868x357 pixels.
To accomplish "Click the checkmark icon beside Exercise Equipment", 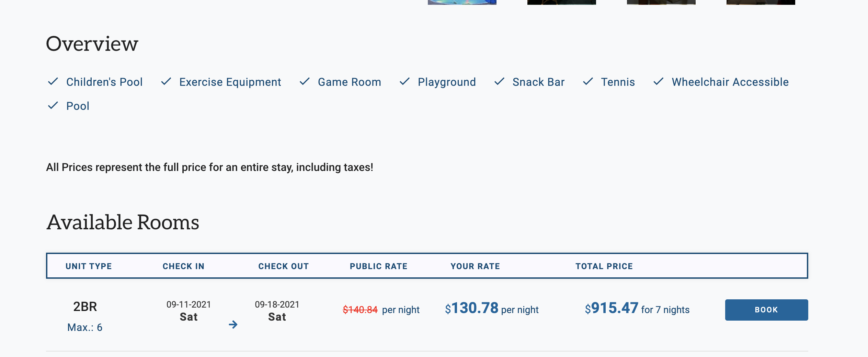I will coord(166,82).
